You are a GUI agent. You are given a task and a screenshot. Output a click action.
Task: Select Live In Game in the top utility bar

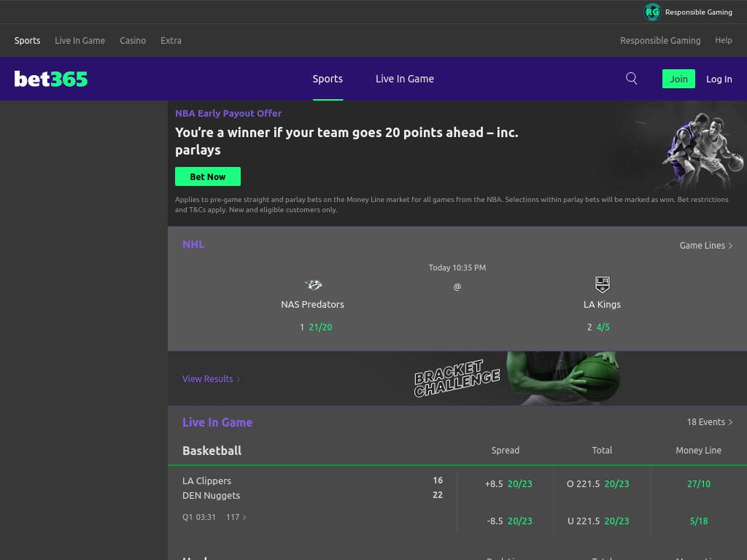click(80, 41)
